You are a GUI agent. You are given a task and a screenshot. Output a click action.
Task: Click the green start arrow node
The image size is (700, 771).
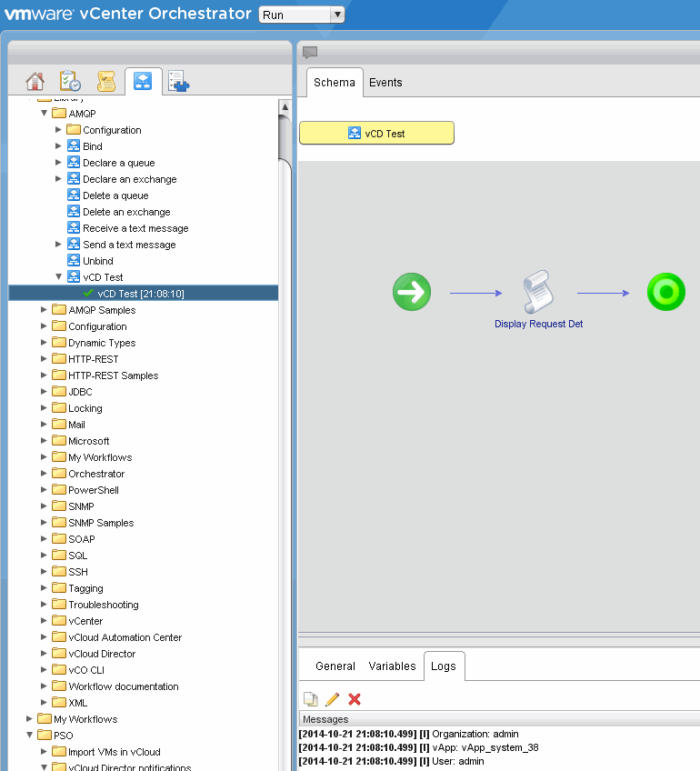pos(412,293)
